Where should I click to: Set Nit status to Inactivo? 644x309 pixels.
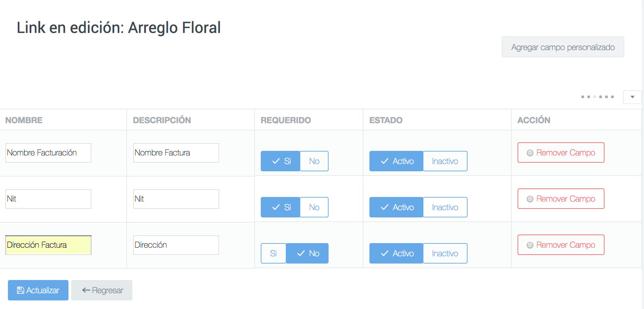(445, 207)
